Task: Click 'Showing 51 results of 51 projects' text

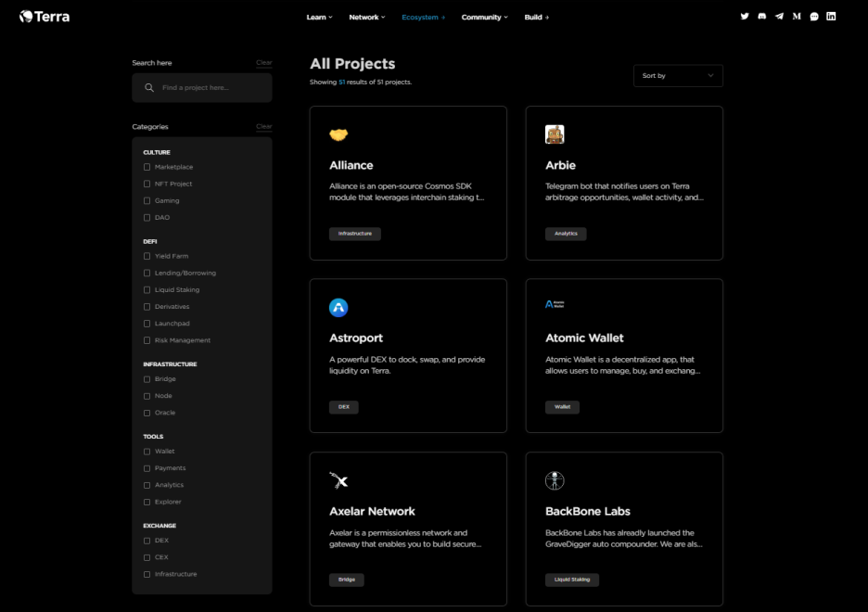Action: coord(361,82)
